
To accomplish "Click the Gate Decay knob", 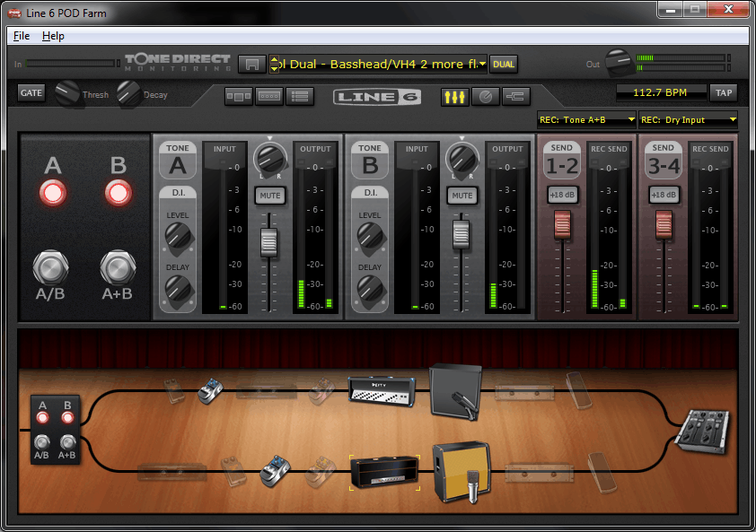I will point(128,93).
